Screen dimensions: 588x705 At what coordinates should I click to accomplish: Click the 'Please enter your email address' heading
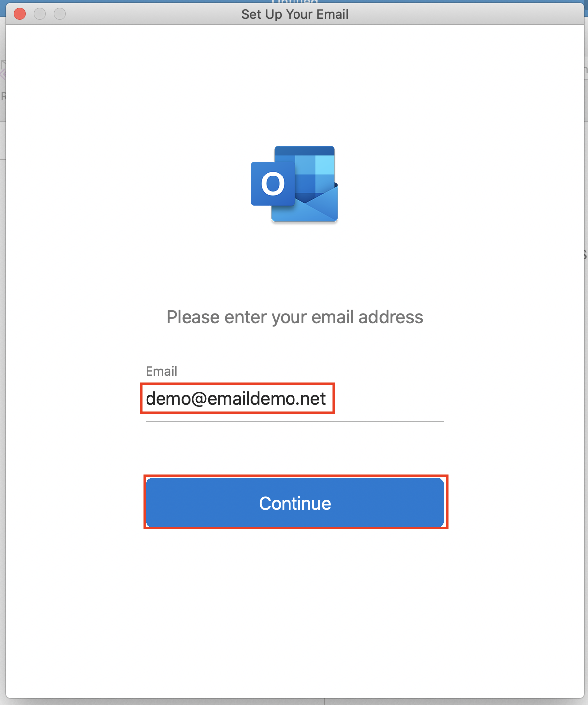(295, 317)
